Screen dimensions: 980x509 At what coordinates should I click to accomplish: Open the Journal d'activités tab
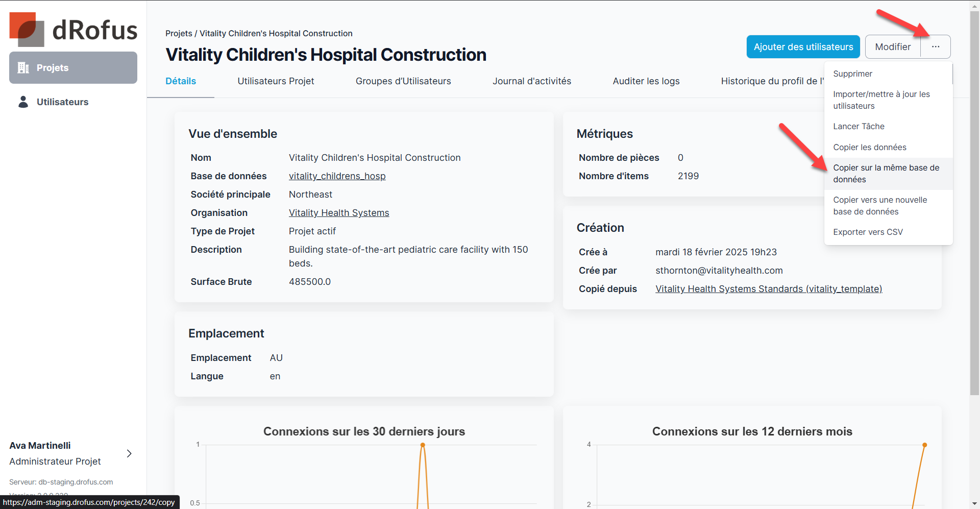point(531,81)
